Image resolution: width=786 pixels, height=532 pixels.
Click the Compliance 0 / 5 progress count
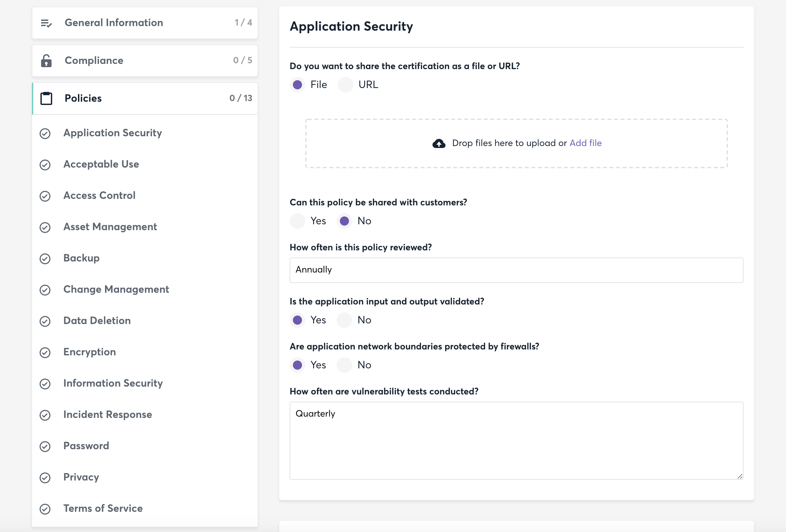[x=243, y=61]
